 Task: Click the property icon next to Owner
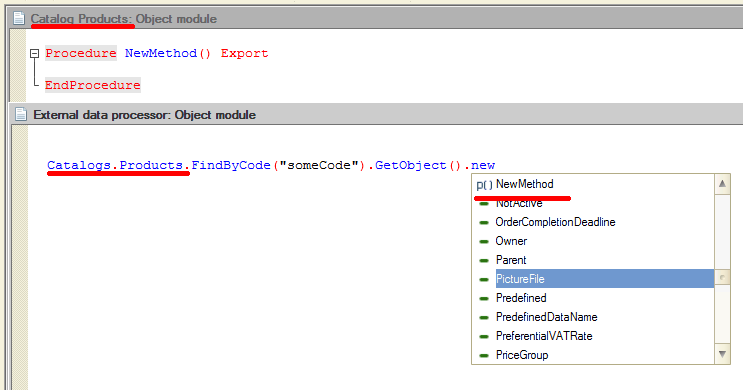click(484, 242)
